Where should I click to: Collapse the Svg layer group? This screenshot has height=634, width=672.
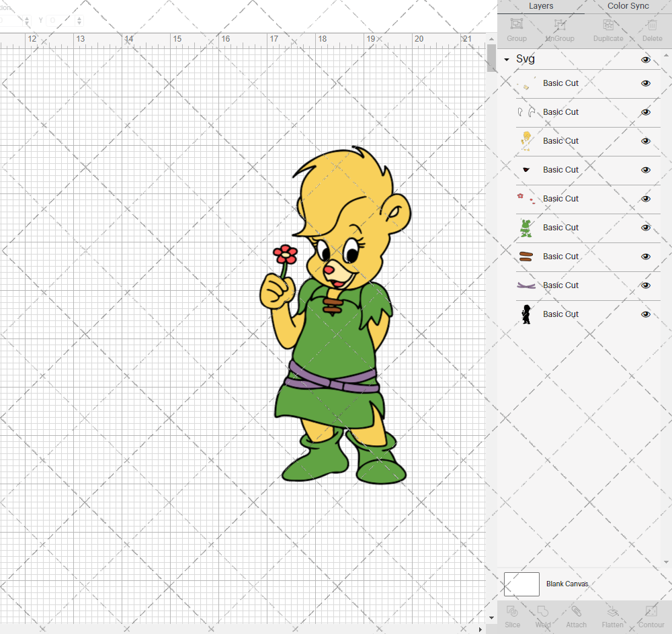tap(507, 60)
